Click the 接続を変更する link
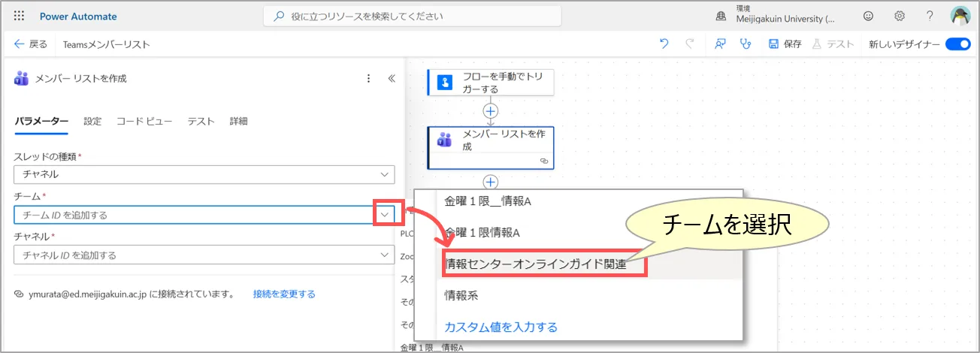This screenshot has height=353, width=980. point(284,294)
